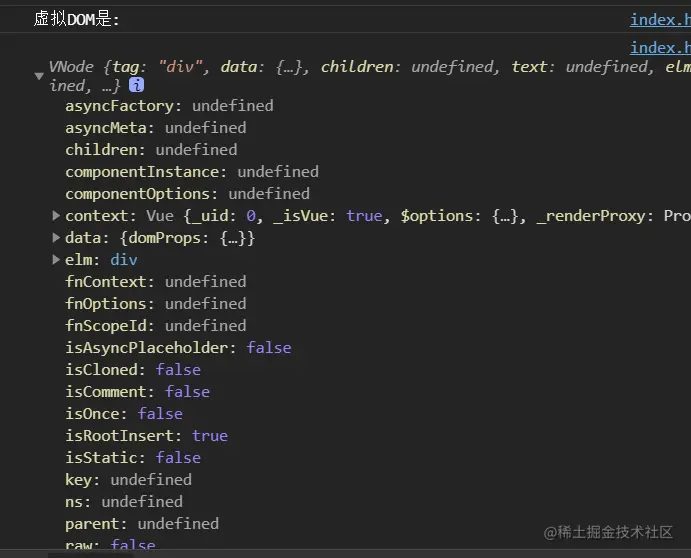Open the first index.h source link

pyautogui.click(x=659, y=20)
